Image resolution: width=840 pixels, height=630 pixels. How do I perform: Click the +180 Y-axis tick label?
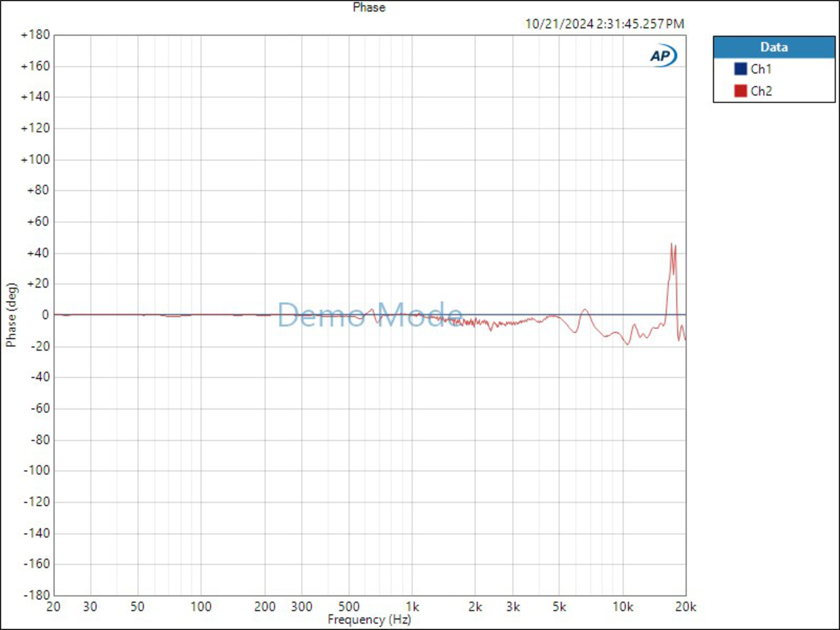pos(35,35)
